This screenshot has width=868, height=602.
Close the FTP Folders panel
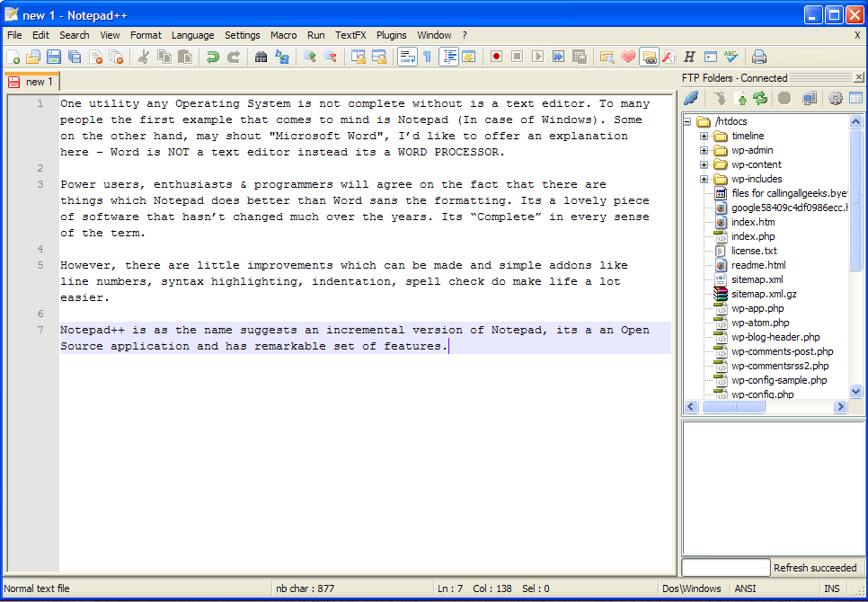pos(859,77)
